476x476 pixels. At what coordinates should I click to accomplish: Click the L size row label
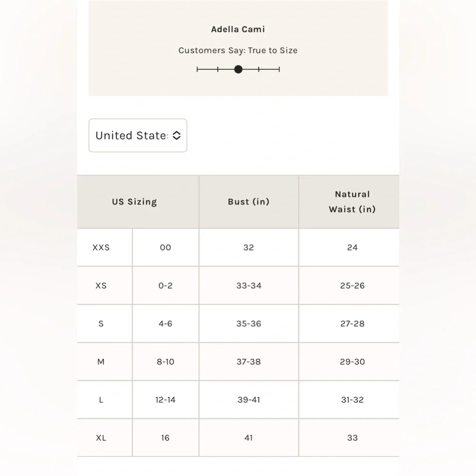pos(101,400)
